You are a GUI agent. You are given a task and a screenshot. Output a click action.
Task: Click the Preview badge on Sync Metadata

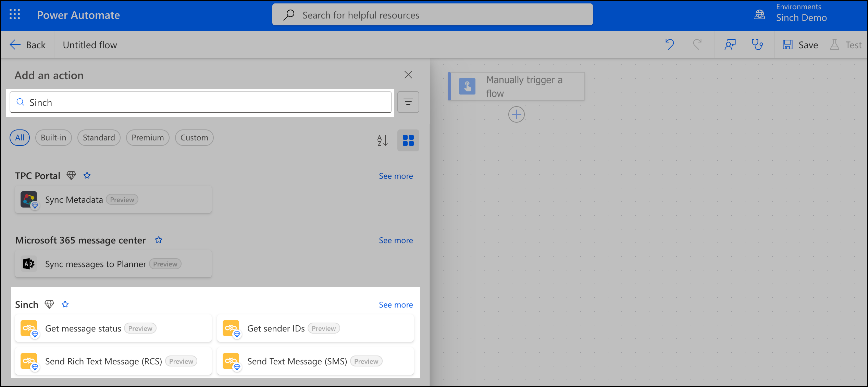(x=122, y=200)
